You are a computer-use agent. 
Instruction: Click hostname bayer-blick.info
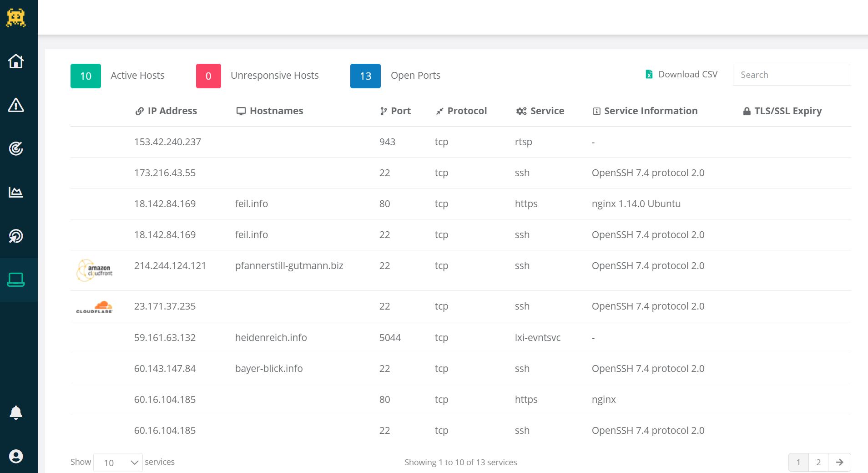[x=269, y=369]
